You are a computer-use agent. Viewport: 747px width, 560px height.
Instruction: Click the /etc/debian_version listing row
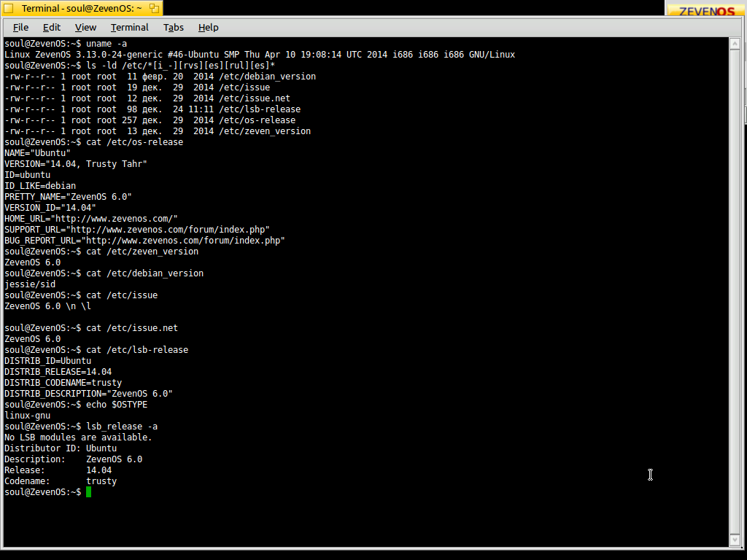(160, 77)
